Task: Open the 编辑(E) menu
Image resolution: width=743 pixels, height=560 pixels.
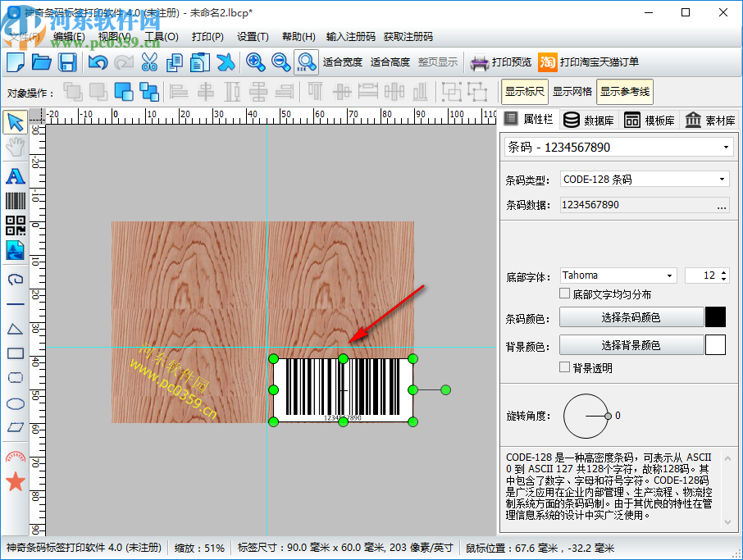Action: pos(69,36)
